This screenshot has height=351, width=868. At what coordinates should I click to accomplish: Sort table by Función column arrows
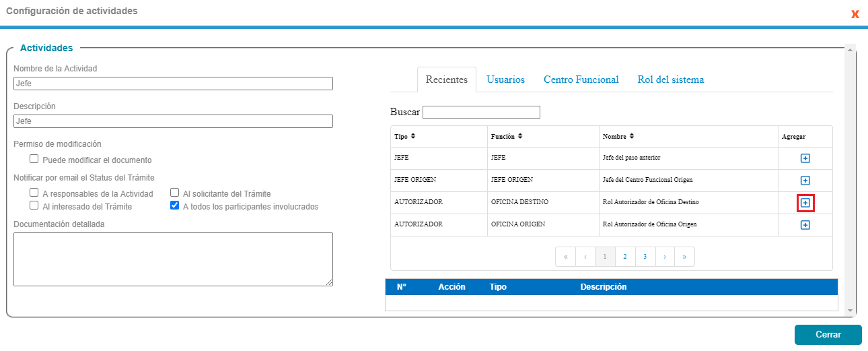(x=520, y=136)
